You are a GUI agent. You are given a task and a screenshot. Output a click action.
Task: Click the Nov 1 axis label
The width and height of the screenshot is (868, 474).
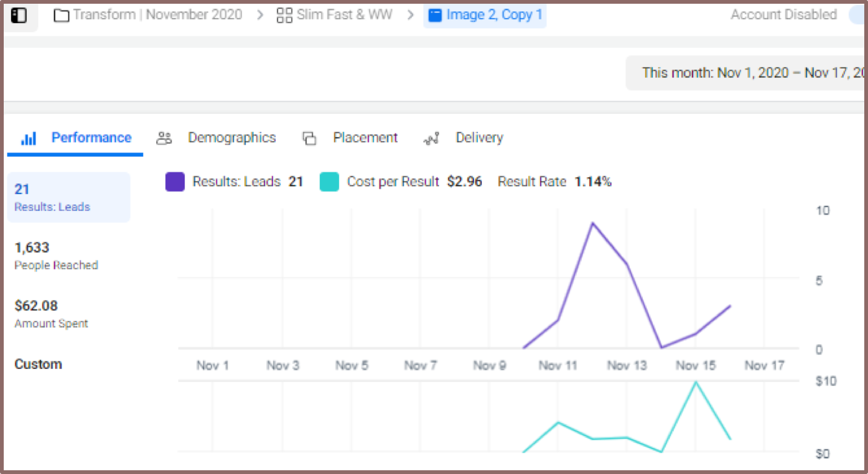coord(213,366)
